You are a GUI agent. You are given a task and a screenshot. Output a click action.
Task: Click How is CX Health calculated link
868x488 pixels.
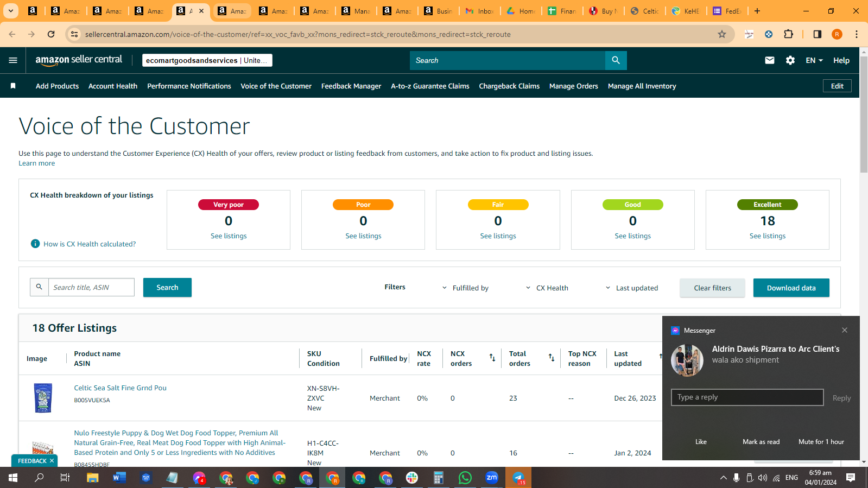point(90,244)
